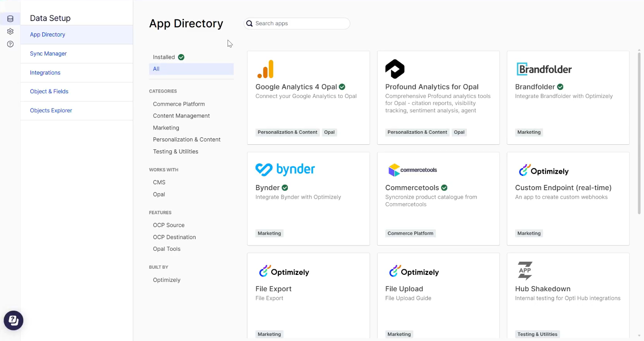Filter by OCP Source feature

point(169,225)
